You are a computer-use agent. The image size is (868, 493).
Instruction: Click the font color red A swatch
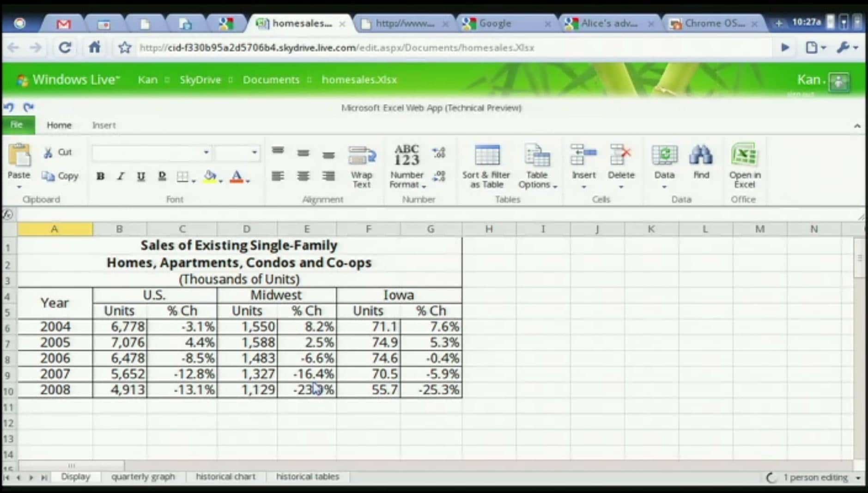tap(237, 177)
